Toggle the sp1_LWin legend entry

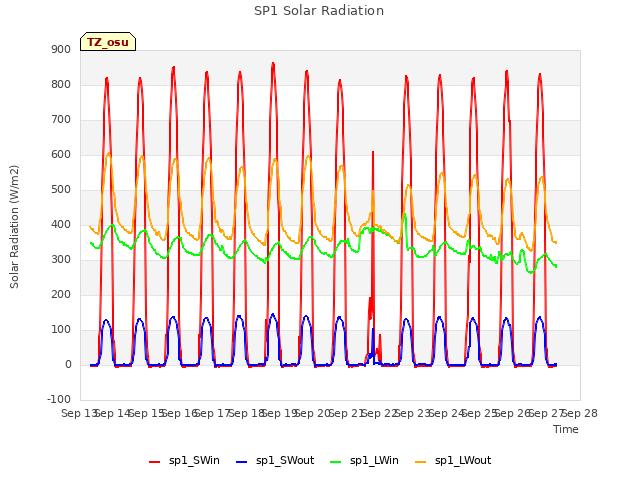pos(364,460)
